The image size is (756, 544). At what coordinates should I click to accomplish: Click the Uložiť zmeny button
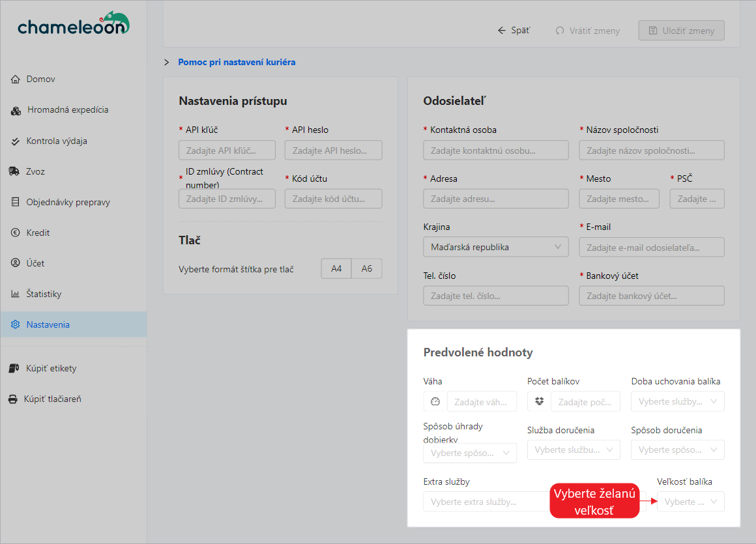click(681, 31)
